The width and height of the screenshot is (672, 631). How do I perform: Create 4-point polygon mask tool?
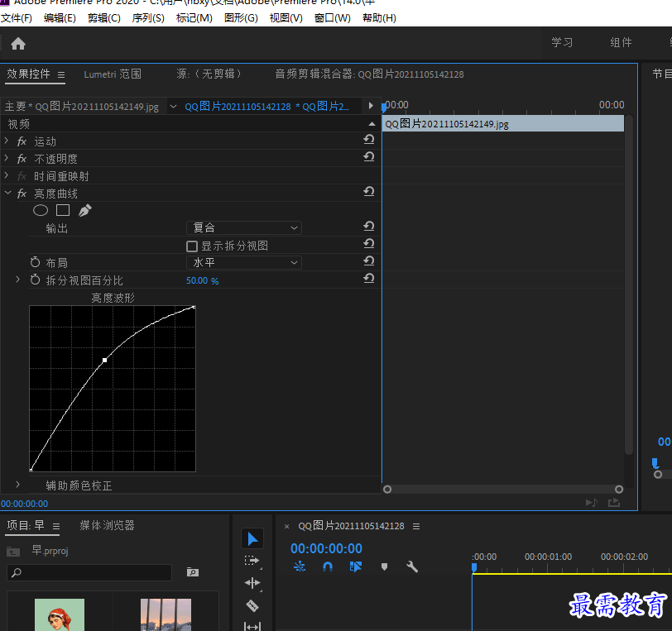63,210
